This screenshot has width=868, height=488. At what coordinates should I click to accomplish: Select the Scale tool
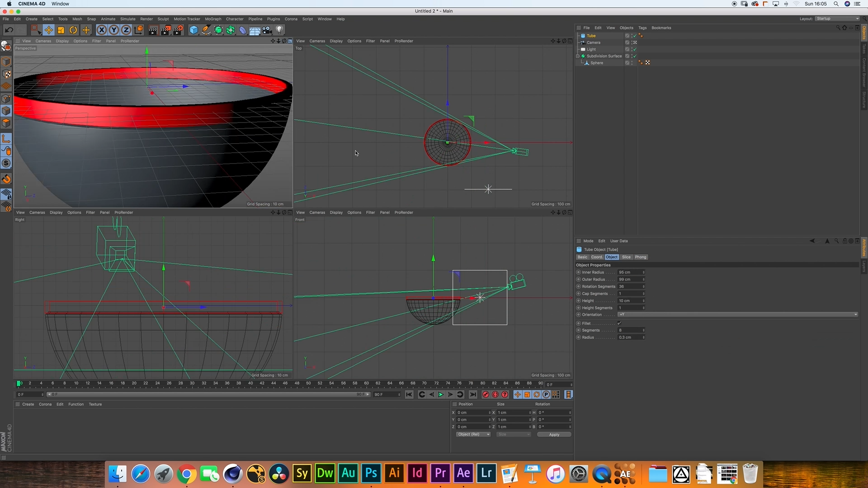[61, 30]
